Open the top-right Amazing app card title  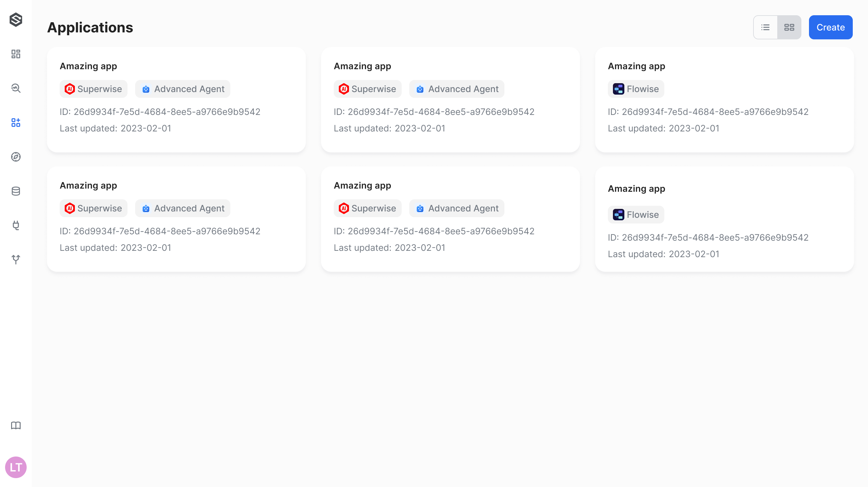[636, 66]
